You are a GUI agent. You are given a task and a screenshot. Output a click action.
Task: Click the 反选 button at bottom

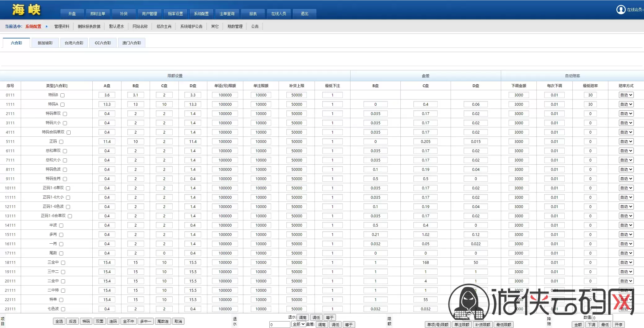[73, 321]
